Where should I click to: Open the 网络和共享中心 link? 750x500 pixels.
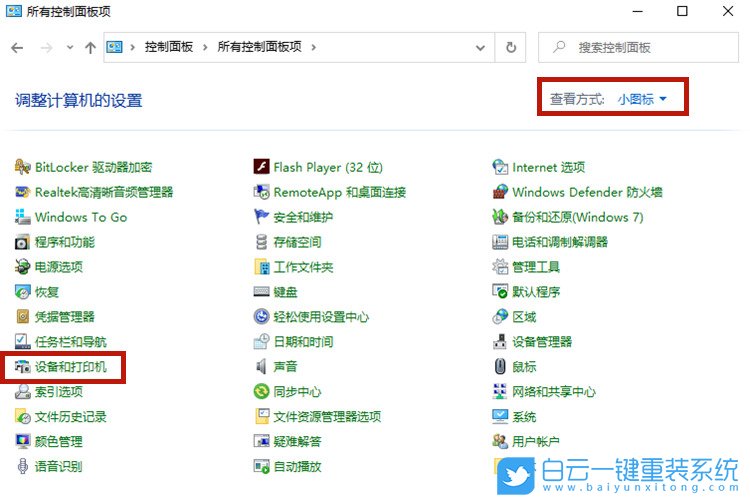[x=554, y=391]
